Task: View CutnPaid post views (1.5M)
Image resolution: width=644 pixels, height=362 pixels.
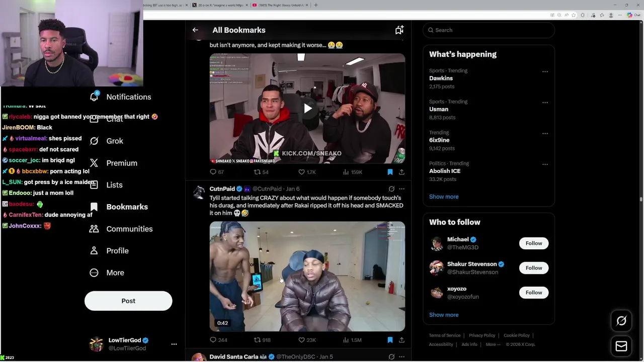Action: click(x=352, y=340)
